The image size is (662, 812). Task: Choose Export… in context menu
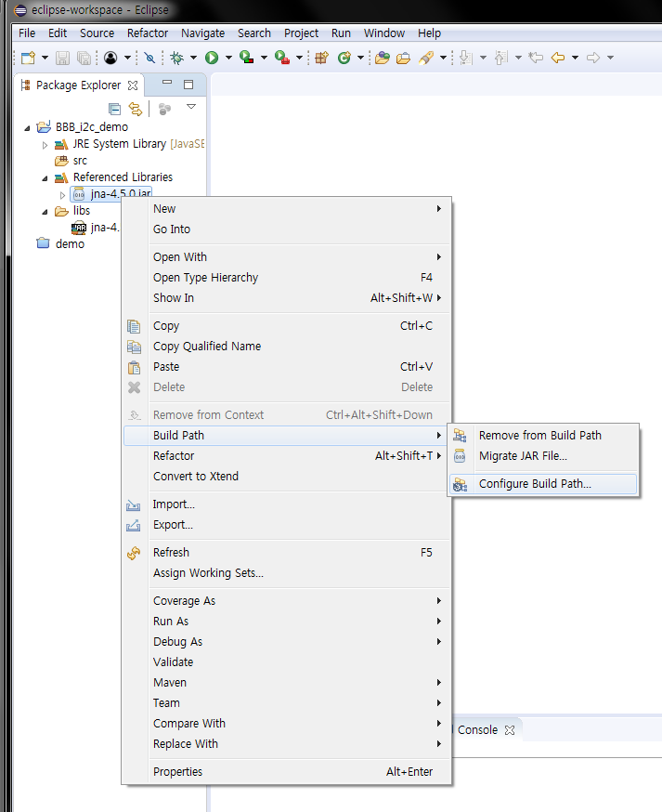(287, 525)
